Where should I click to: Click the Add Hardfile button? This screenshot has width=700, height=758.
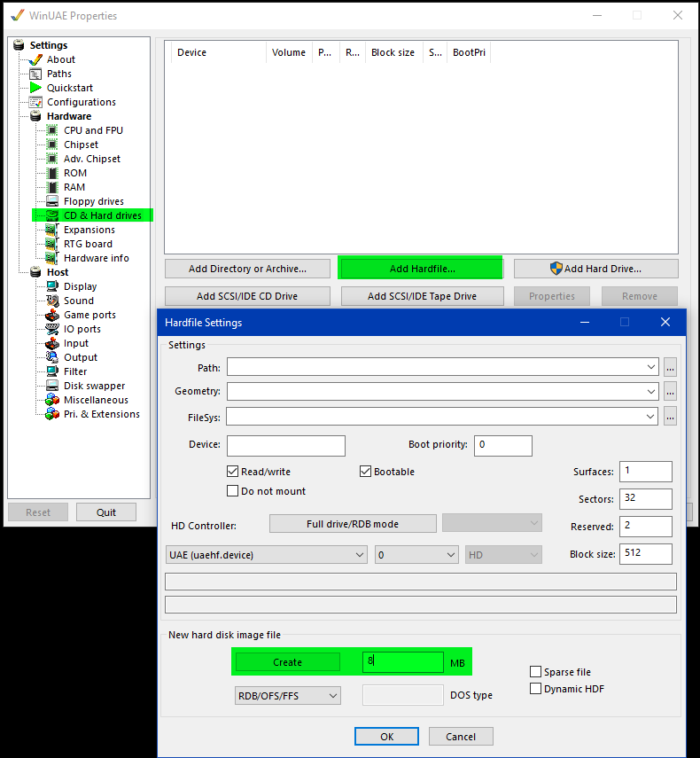(423, 269)
